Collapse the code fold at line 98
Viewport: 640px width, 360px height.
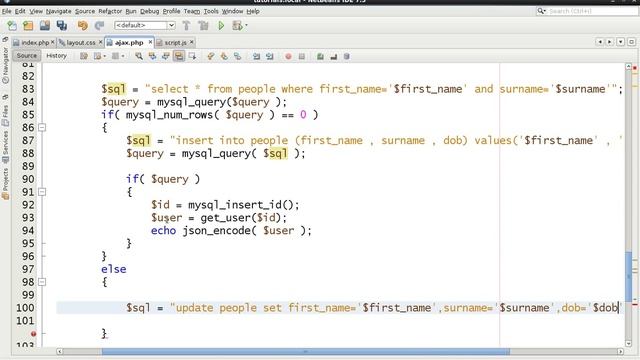[x=42, y=282]
